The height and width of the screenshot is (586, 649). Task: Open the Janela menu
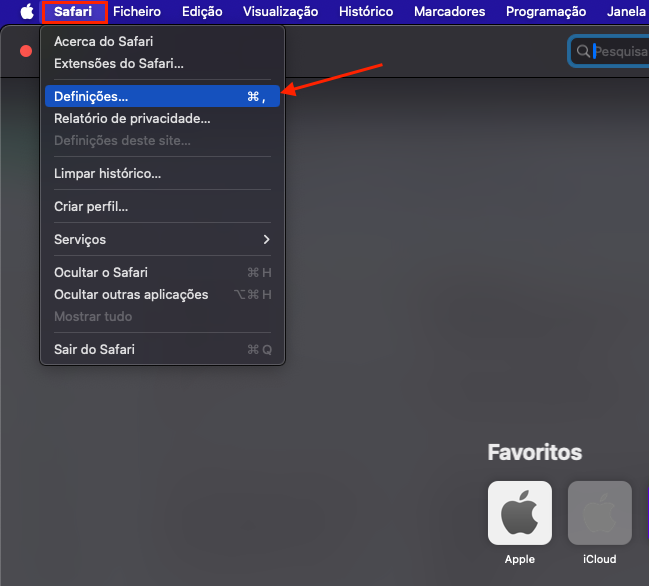[x=627, y=12]
